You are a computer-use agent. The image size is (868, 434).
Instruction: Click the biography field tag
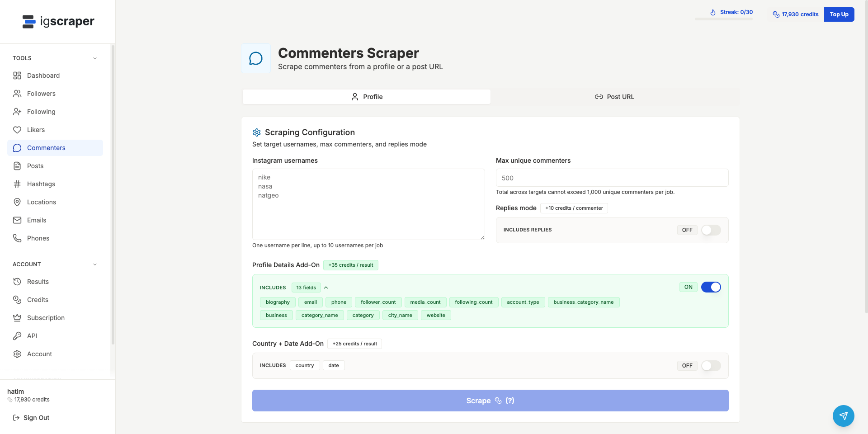click(x=278, y=302)
